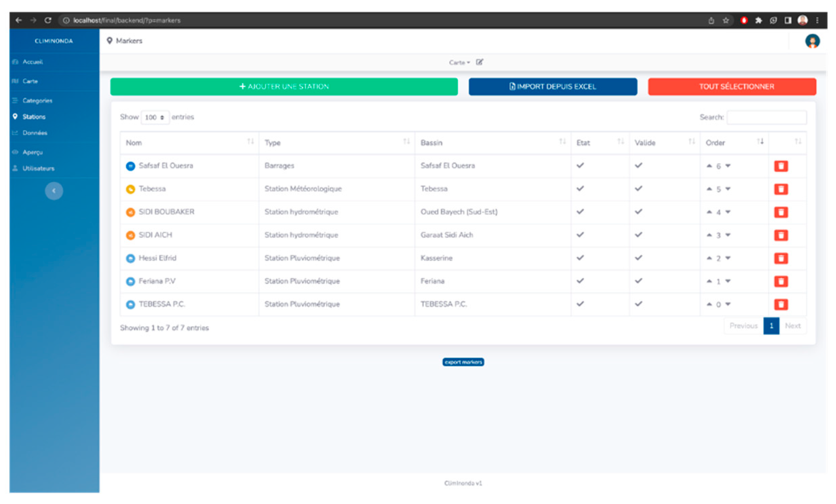Open Categories in the sidebar menu
Image resolution: width=836 pixels, height=504 pixels.
(x=37, y=101)
